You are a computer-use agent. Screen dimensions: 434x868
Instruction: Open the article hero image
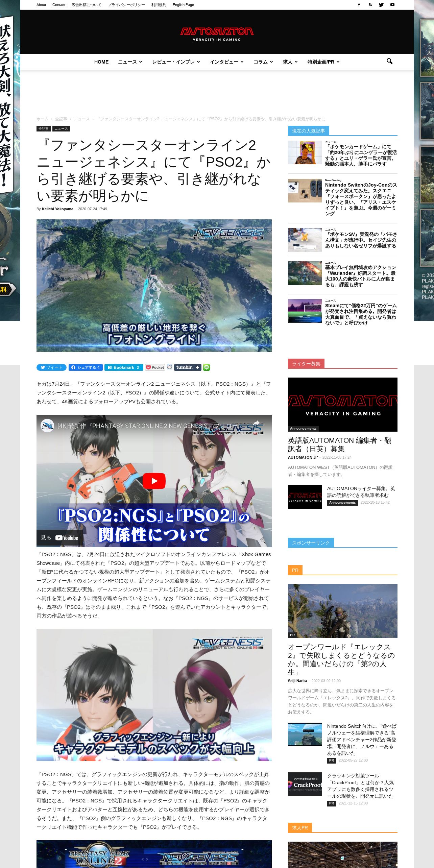154,286
